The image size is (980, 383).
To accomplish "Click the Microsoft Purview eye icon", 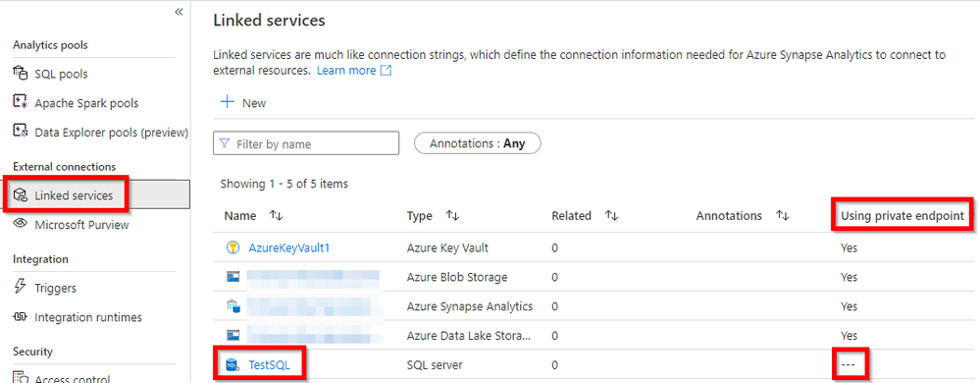I will click(x=21, y=224).
